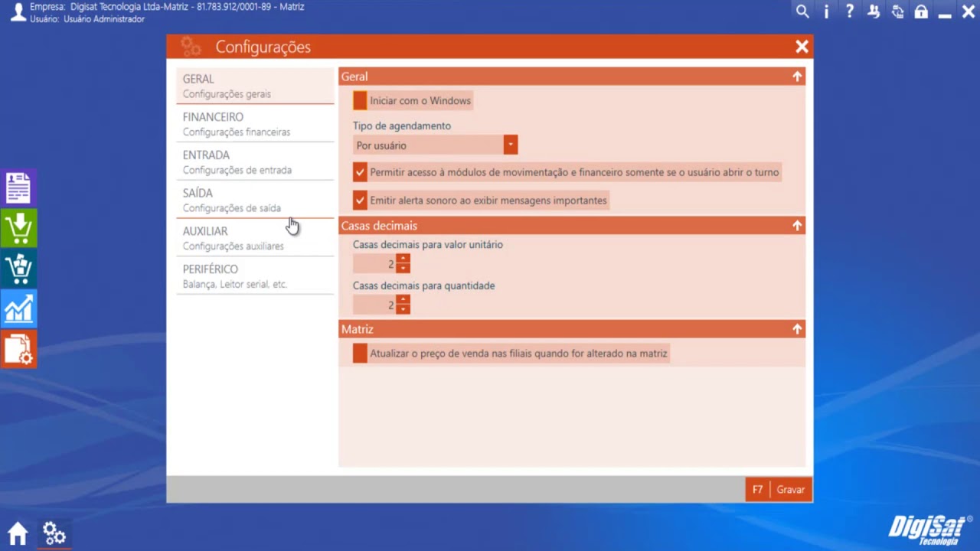Uncheck 'Permitir acesso à módulos de movimentação' checkbox
The height and width of the screenshot is (551, 980).
pyautogui.click(x=360, y=172)
